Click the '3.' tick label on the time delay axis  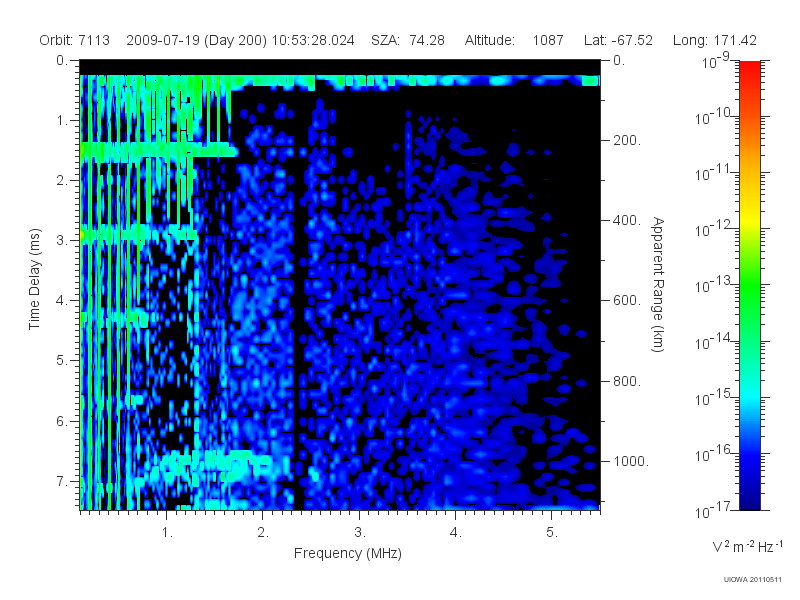coord(62,240)
